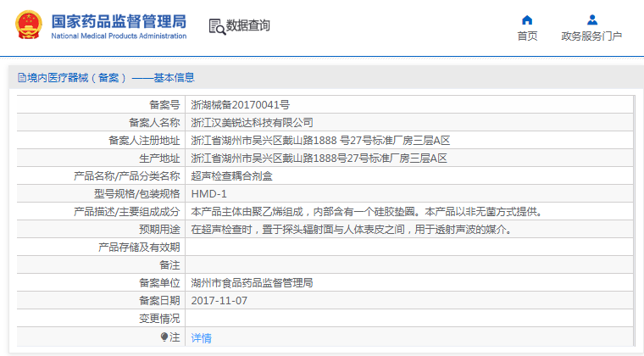Click the 备案日期 row label

(x=159, y=301)
